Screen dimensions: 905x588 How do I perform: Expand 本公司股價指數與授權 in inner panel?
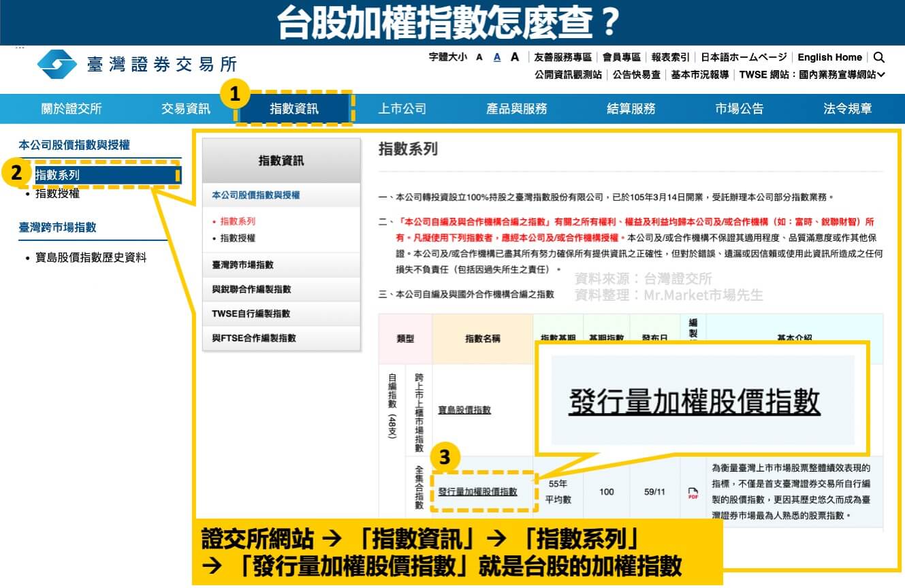[281, 195]
